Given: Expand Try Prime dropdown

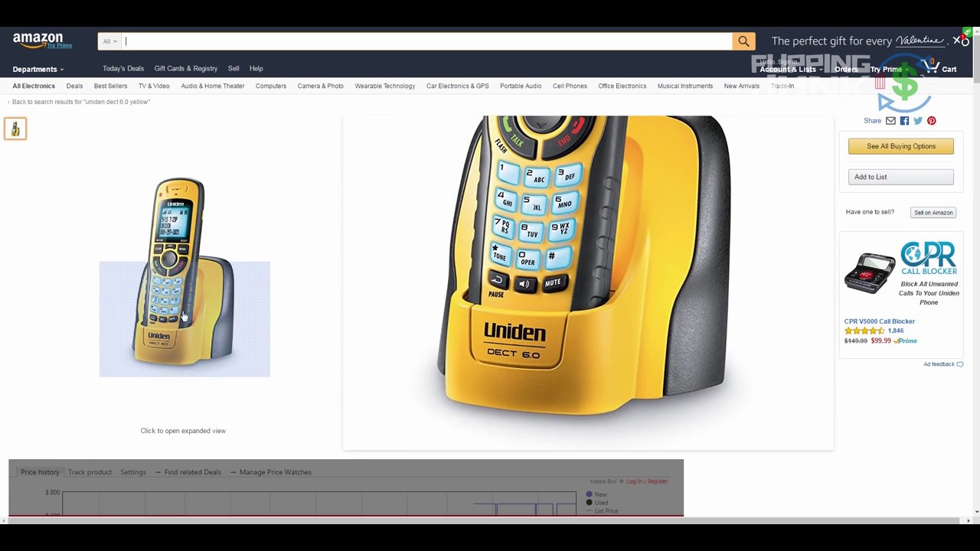Looking at the screenshot, I should 888,69.
